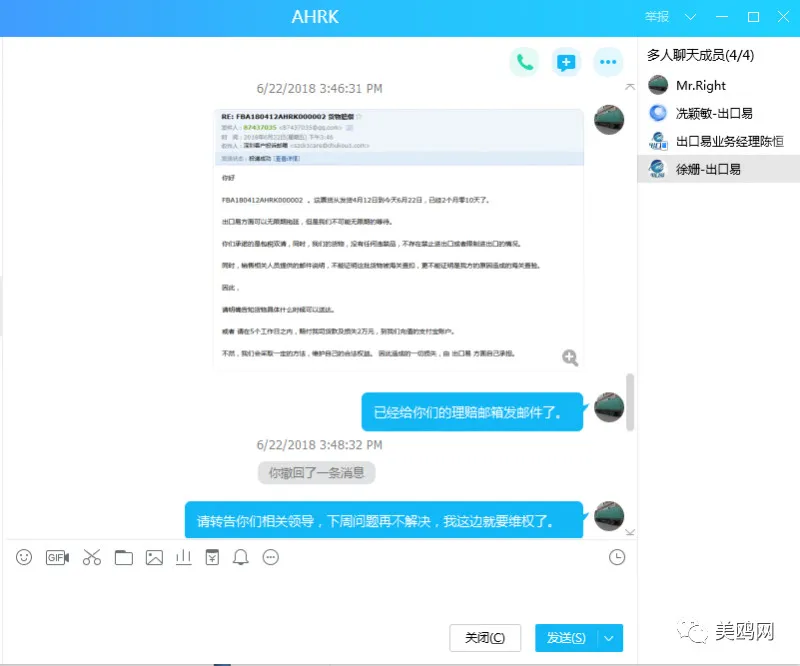Click the 关闭(C) close button
This screenshot has height=666, width=800.
click(x=485, y=638)
